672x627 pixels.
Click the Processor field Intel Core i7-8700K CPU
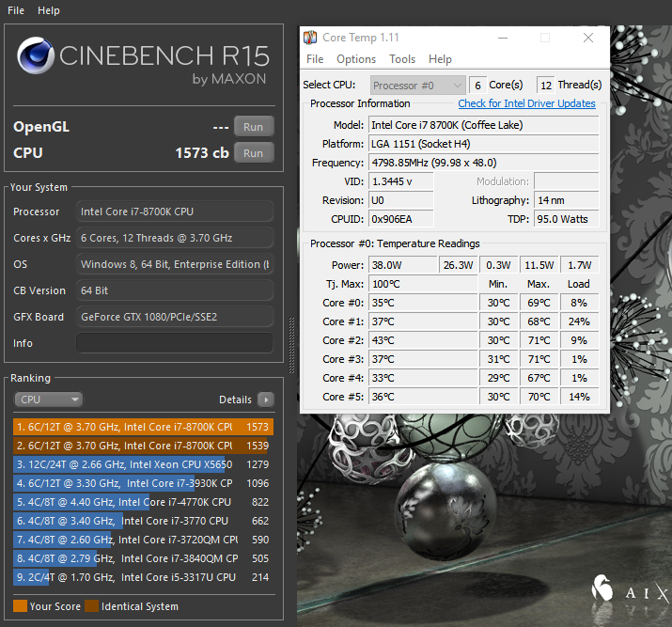pyautogui.click(x=175, y=212)
